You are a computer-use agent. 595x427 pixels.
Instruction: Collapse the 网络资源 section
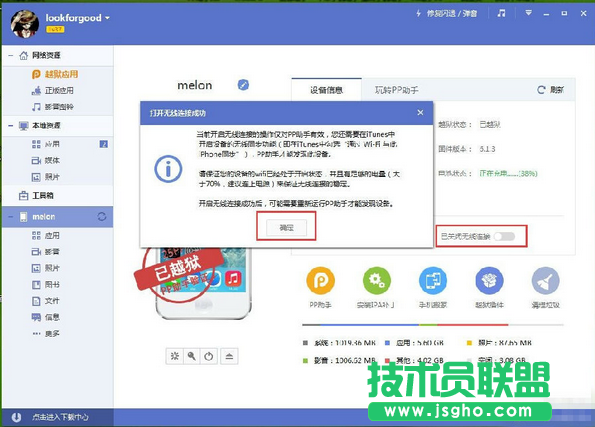[11, 56]
